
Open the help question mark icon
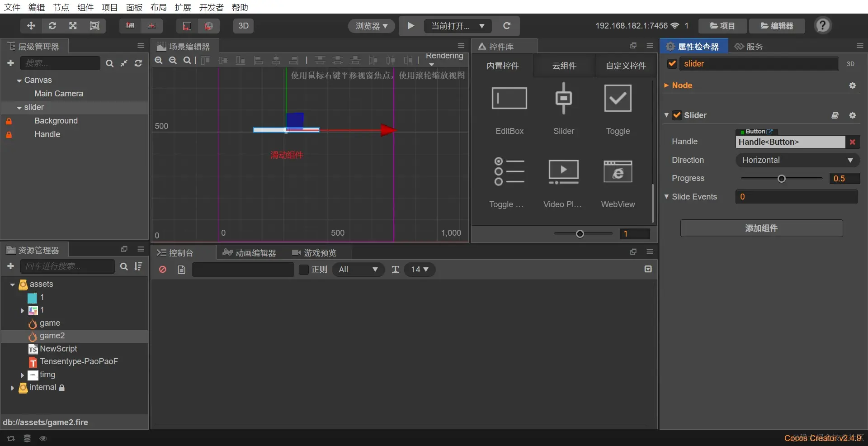823,25
